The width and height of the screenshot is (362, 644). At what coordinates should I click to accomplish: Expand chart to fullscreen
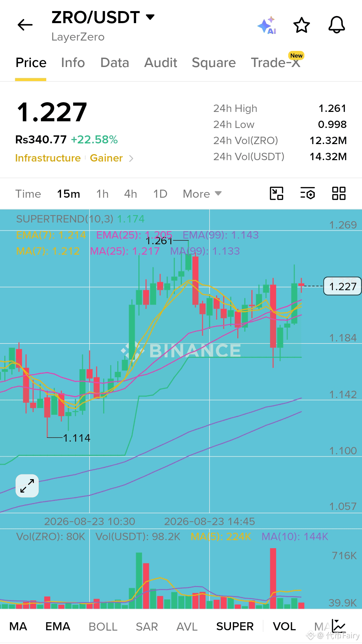tap(27, 486)
